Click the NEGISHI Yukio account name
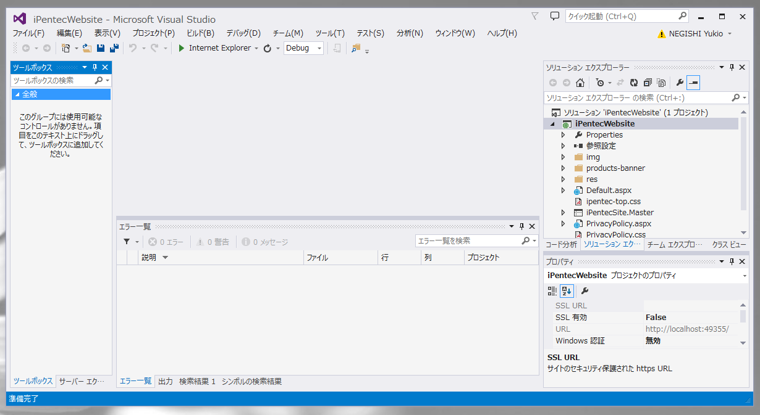760x415 pixels. (696, 34)
